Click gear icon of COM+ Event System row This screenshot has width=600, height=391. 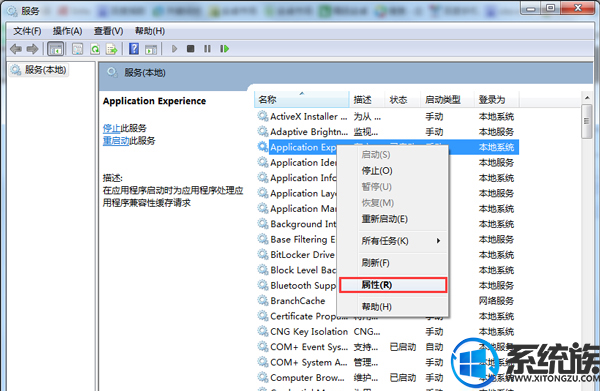pos(263,347)
